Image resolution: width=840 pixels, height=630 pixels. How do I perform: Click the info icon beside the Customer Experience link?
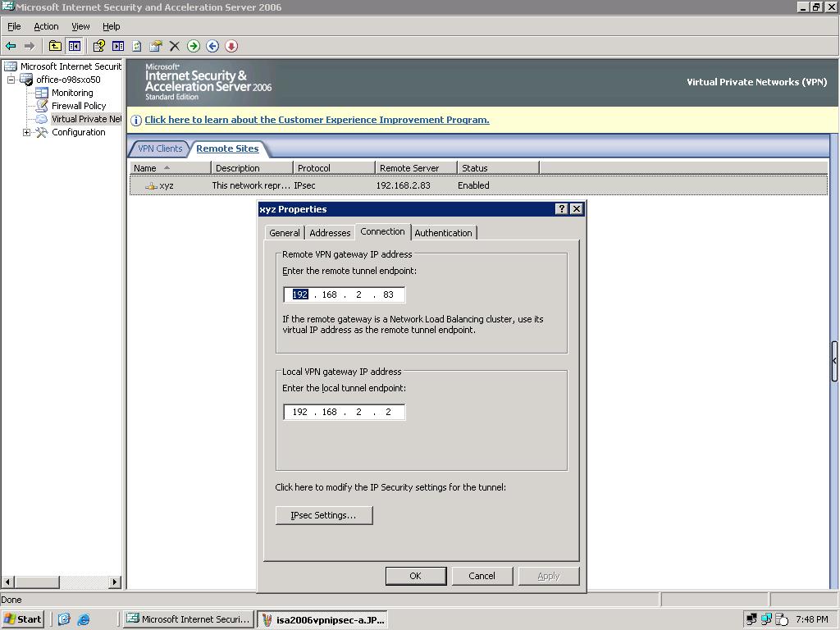tap(136, 120)
